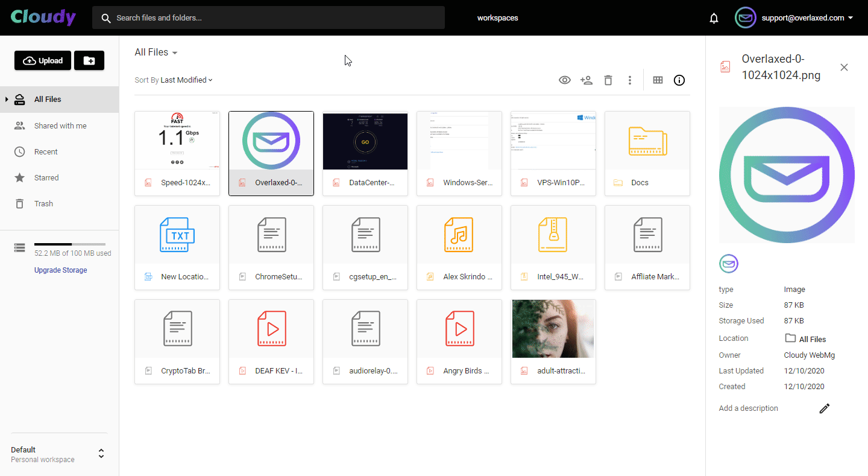Click the Last Updated 12/10/2020 value
This screenshot has width=868, height=476.
(x=804, y=371)
